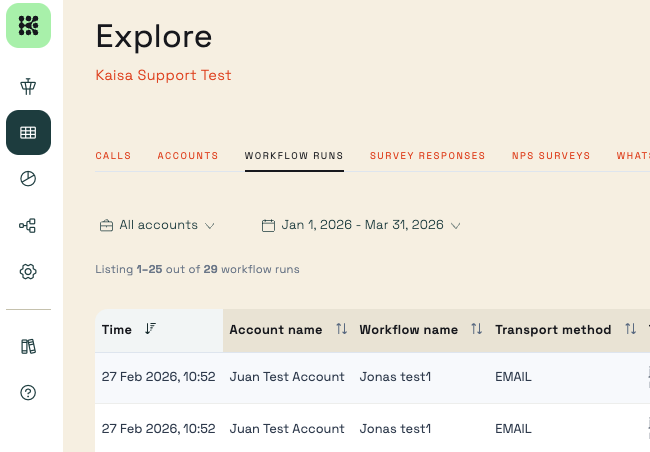Click second row's Juan Test Account cell
650x452 pixels.
coord(287,428)
